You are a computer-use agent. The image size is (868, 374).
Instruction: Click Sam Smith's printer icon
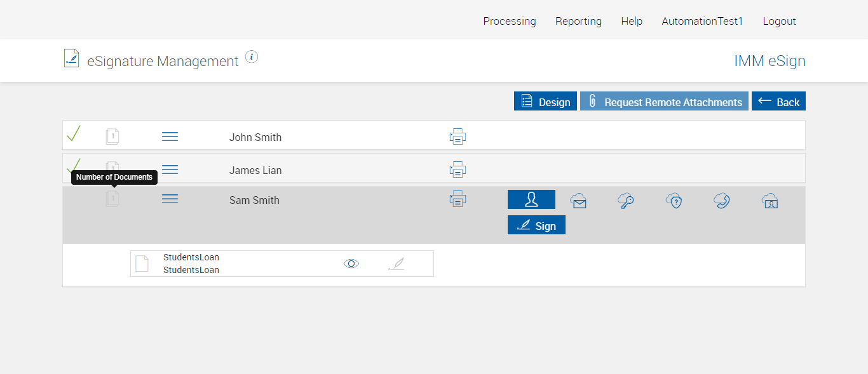pos(458,199)
